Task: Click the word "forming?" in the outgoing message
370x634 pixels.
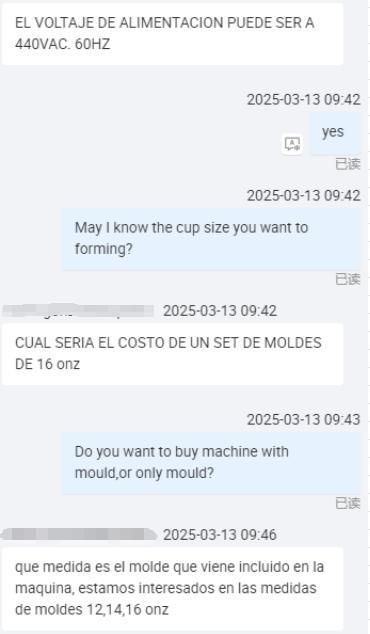Action: click(104, 249)
